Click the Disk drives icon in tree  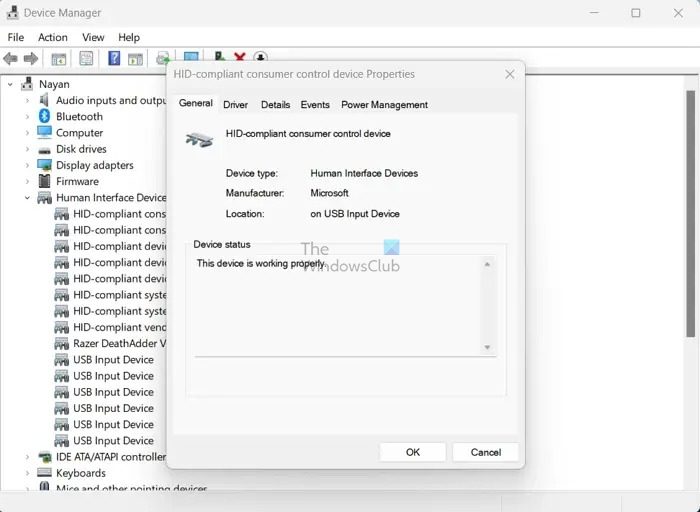click(x=44, y=150)
